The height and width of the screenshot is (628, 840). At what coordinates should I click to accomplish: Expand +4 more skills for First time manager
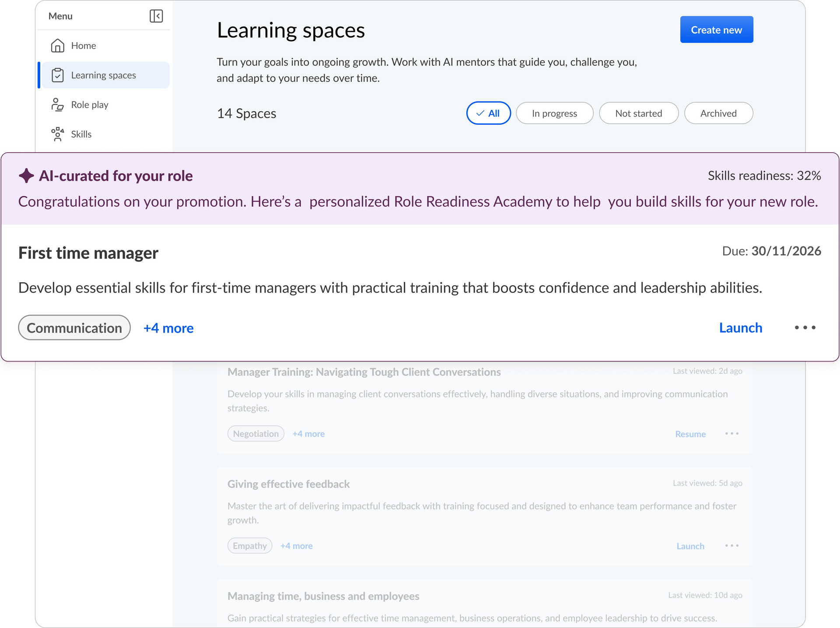pos(168,328)
